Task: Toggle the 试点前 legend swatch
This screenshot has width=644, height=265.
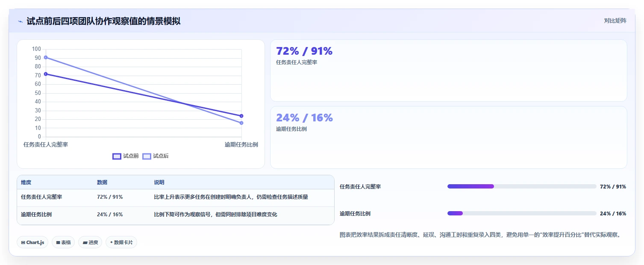Action: pos(117,156)
